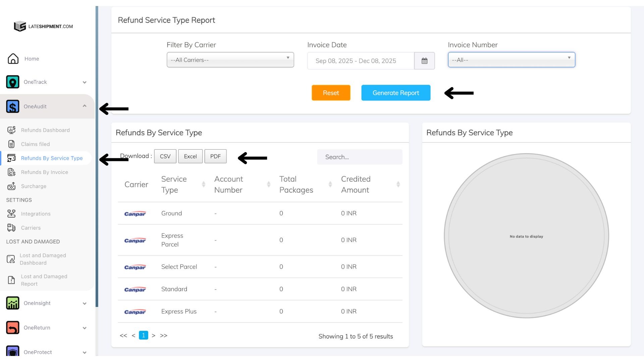Viewport: 644px width, 362px height.
Task: Sort table by Total Packages column
Action: click(x=330, y=184)
